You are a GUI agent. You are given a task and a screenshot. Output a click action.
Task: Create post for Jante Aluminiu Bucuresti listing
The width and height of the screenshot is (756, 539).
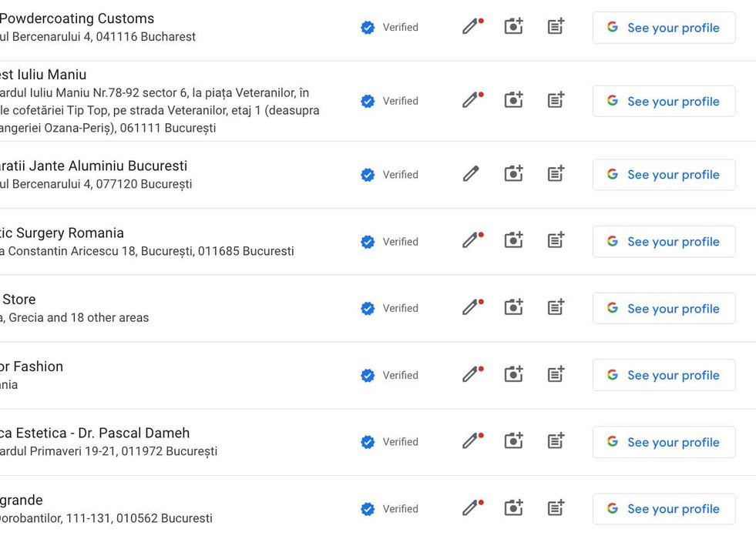(556, 174)
